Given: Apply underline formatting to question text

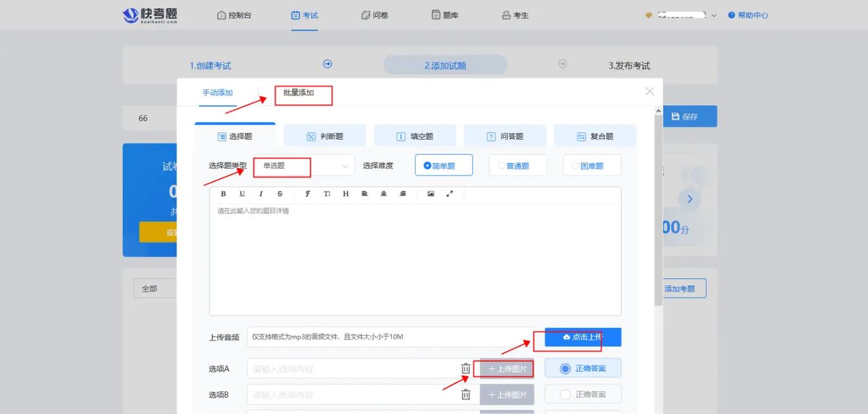Looking at the screenshot, I should 242,193.
